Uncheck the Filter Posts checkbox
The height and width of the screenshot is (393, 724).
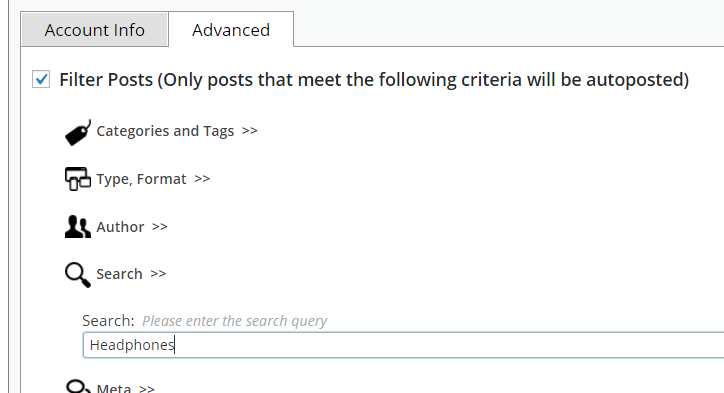[x=41, y=79]
